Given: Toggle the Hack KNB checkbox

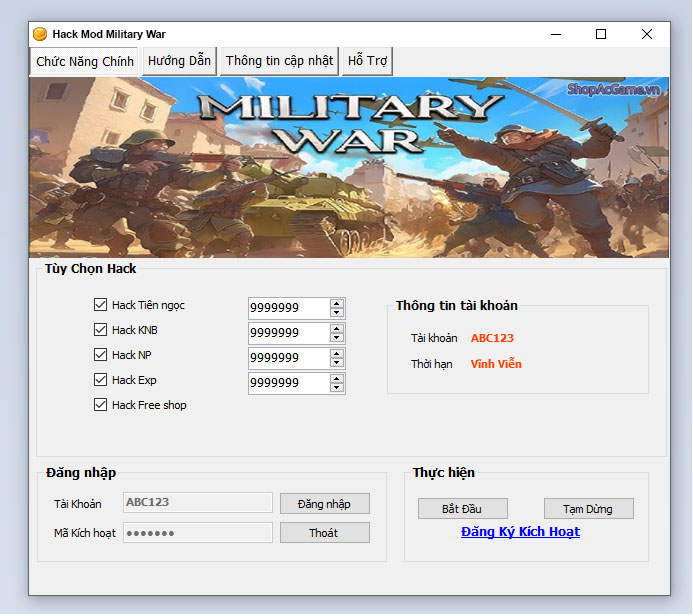Looking at the screenshot, I should click(x=100, y=330).
